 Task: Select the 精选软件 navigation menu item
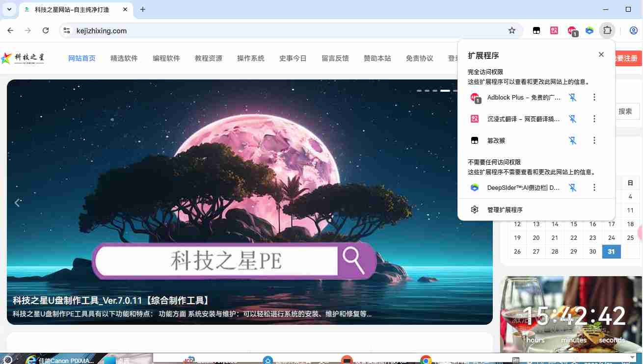(124, 58)
